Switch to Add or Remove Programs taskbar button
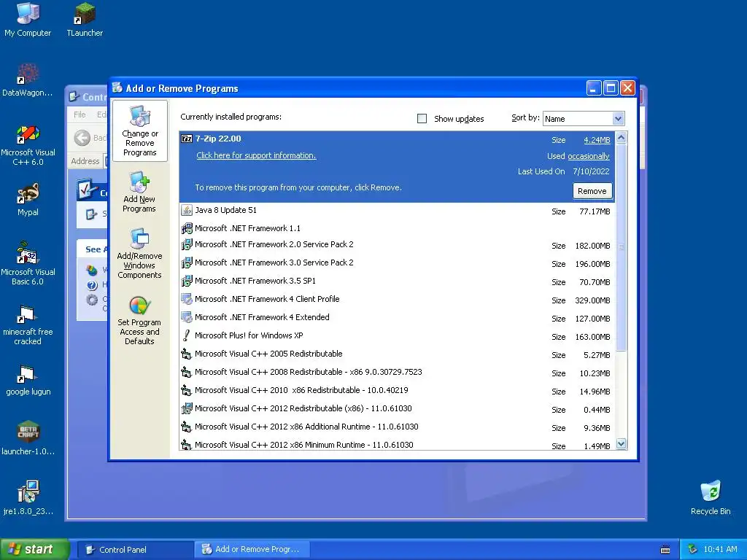The height and width of the screenshot is (560, 747). 252,550
